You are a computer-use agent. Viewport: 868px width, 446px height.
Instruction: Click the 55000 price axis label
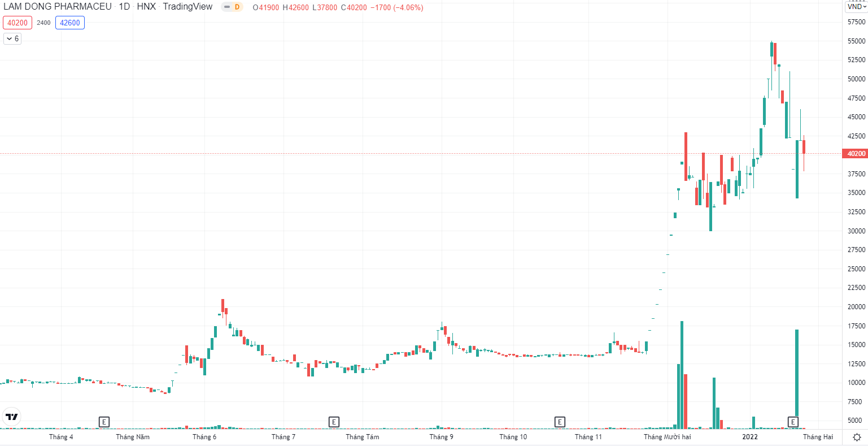[856, 41]
